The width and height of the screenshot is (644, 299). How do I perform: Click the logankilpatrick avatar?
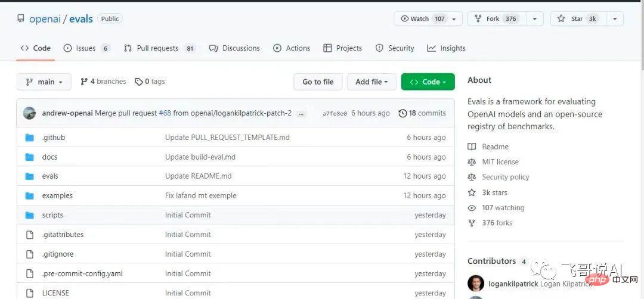(x=476, y=284)
